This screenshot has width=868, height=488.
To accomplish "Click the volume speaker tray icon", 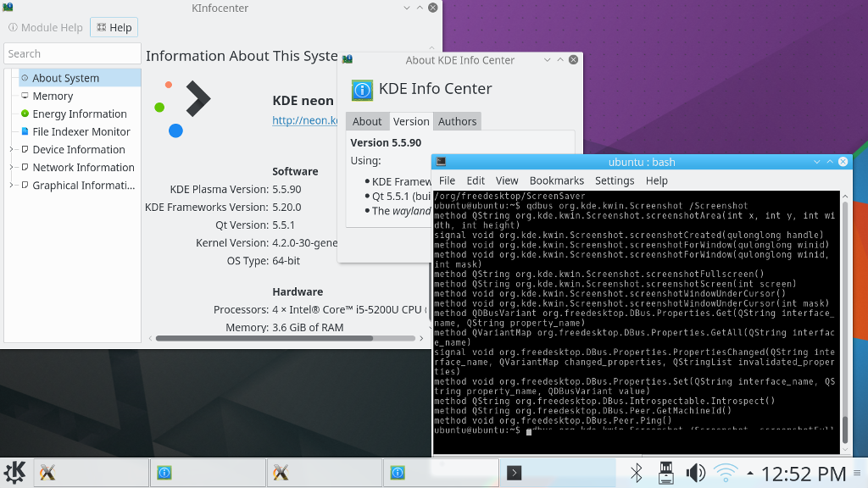I will (x=695, y=473).
